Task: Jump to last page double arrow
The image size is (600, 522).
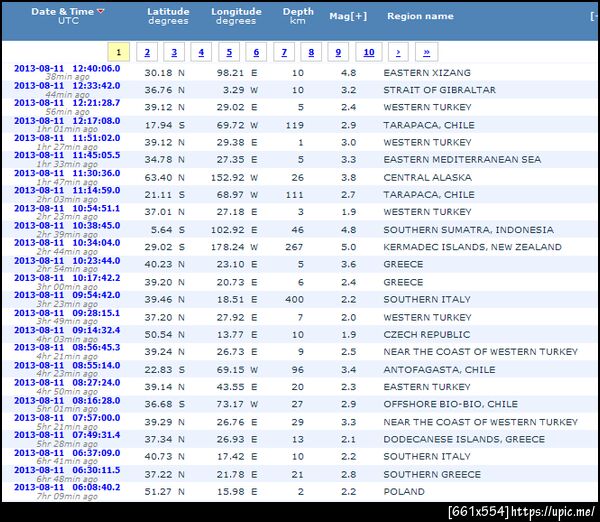Action: [427, 52]
